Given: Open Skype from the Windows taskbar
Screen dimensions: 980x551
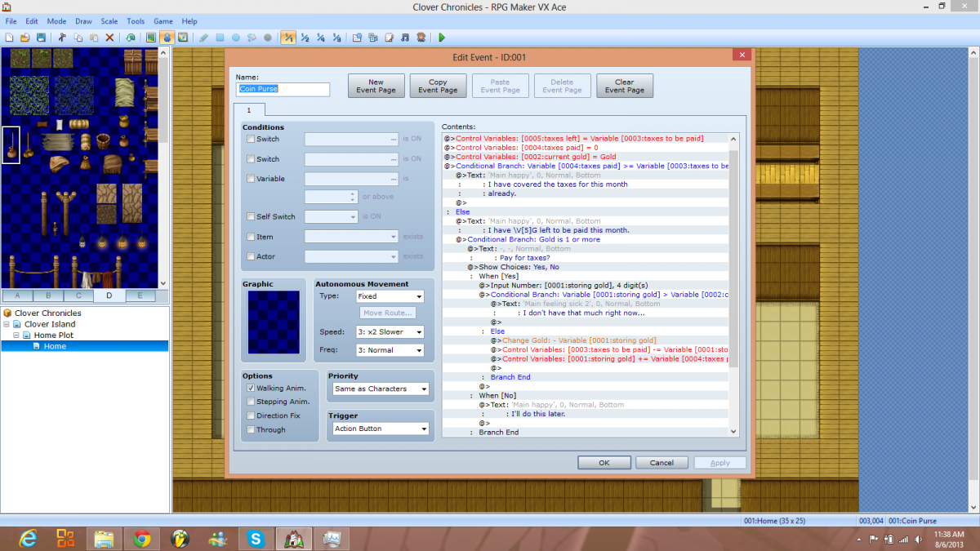Looking at the screenshot, I should (254, 539).
